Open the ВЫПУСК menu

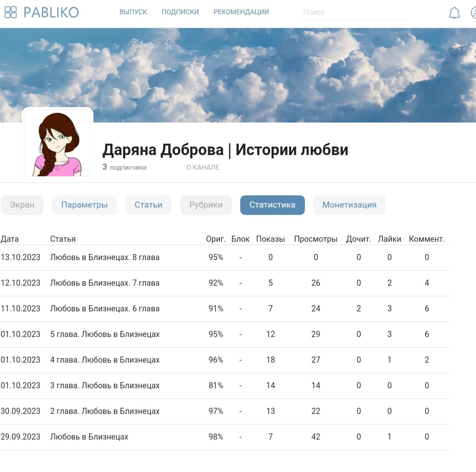pyautogui.click(x=134, y=12)
